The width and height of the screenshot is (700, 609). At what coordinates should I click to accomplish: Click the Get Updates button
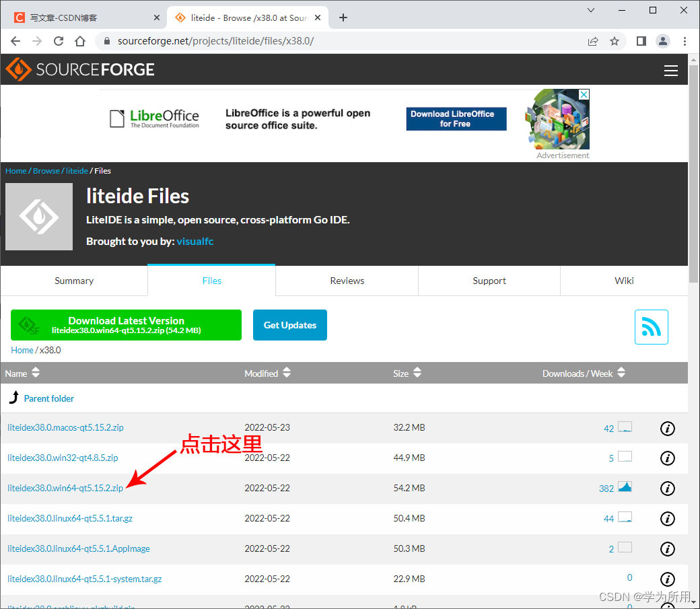289,325
